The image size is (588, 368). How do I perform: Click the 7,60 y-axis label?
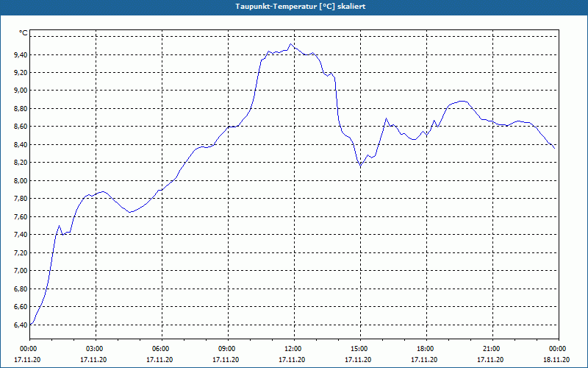(x=21, y=216)
